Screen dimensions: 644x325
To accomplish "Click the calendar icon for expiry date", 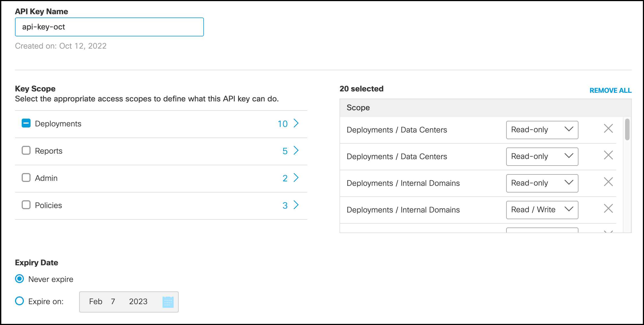I will pos(168,301).
